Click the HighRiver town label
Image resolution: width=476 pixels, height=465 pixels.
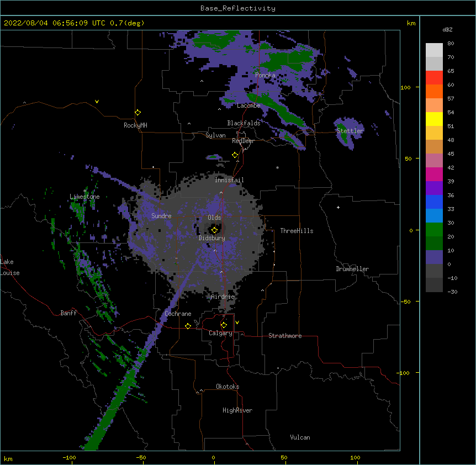[237, 410]
